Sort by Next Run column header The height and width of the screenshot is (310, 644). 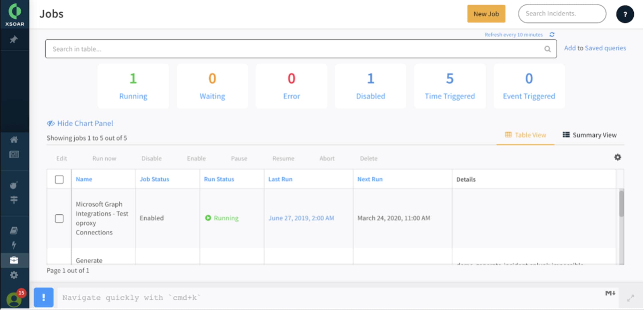coord(370,179)
